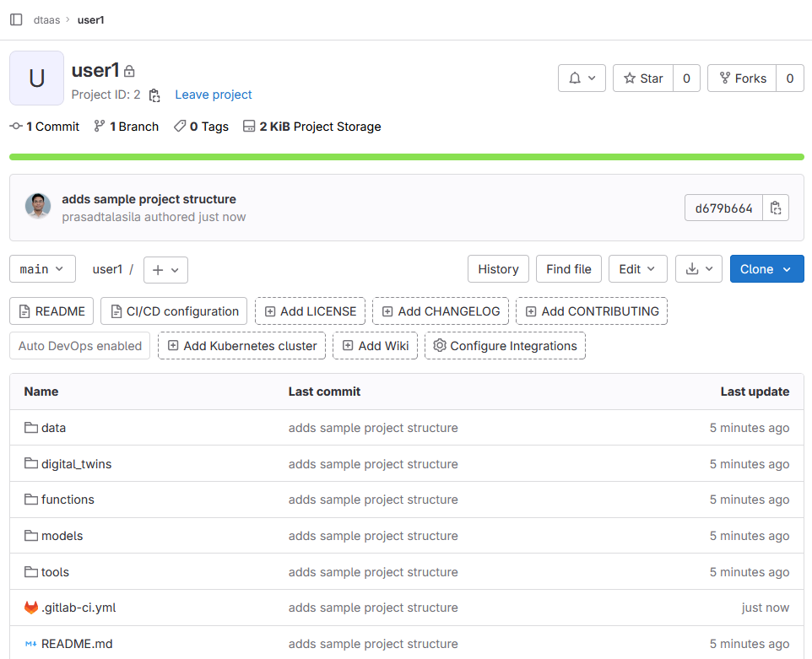Toggle the sidebar panel icon
This screenshot has height=659, width=812.
[x=16, y=19]
